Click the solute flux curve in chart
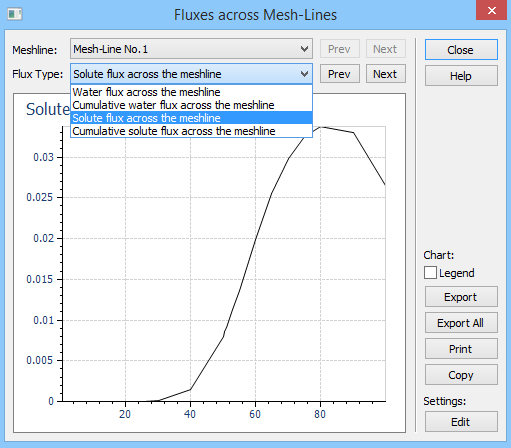The width and height of the screenshot is (511, 448). pos(255,238)
